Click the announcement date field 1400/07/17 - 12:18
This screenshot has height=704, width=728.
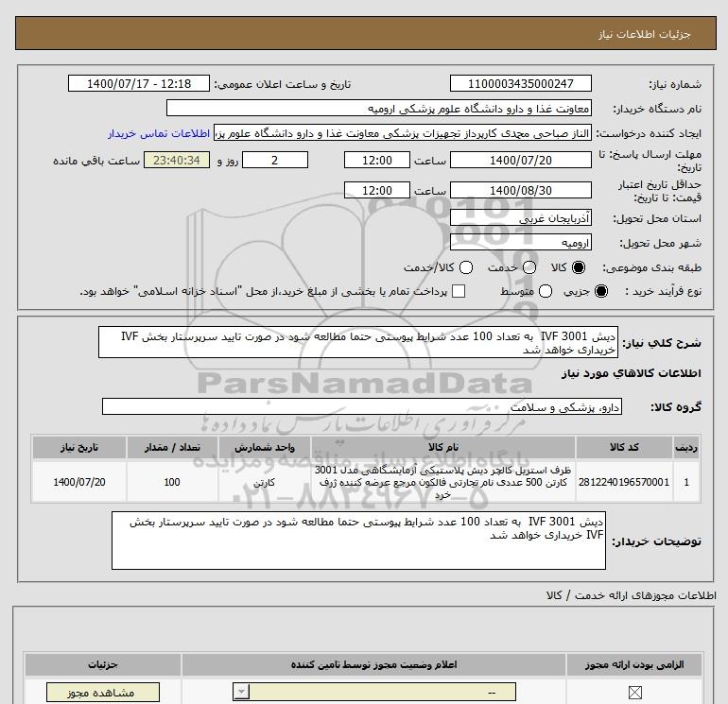pos(139,83)
